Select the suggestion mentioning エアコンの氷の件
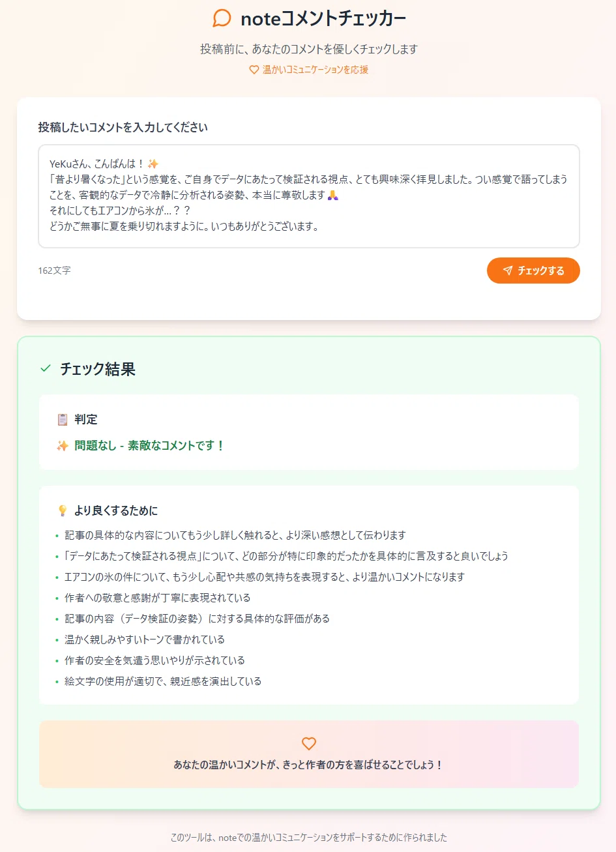 (264, 577)
